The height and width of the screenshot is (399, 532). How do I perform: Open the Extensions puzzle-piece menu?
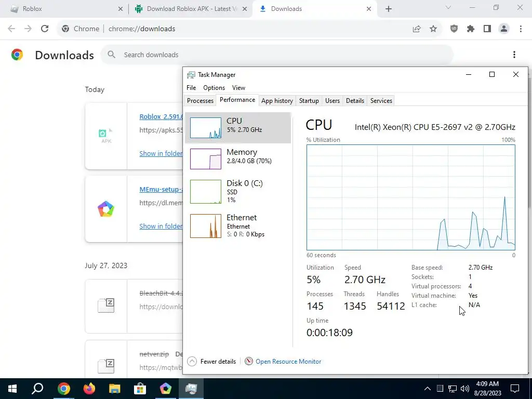pyautogui.click(x=471, y=29)
